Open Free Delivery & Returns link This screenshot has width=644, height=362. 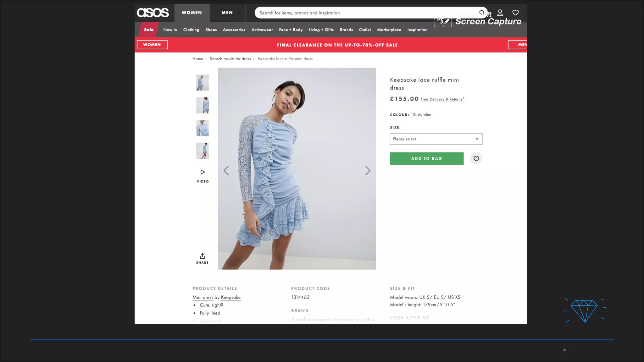(442, 99)
